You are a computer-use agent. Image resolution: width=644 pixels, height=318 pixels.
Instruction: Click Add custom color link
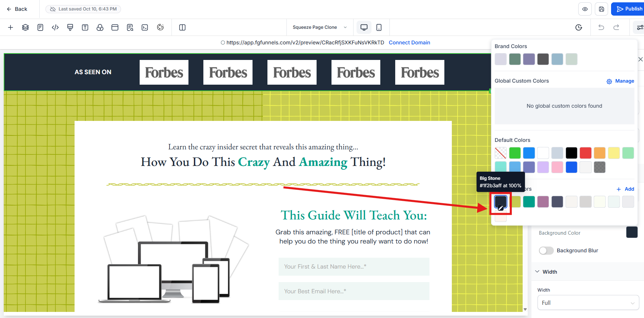click(625, 189)
